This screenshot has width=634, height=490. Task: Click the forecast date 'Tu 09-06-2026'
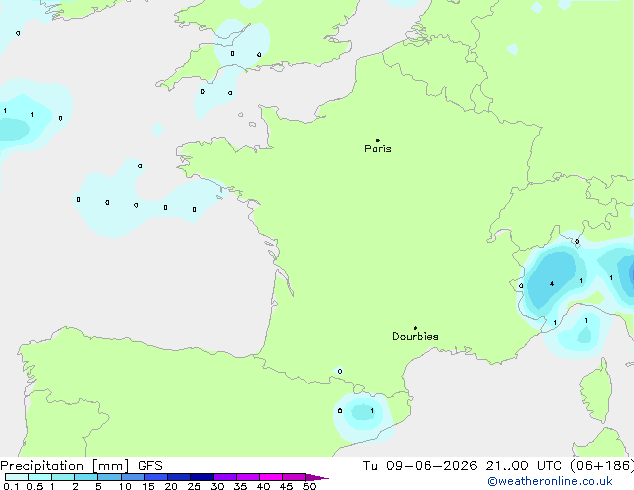[419, 466]
